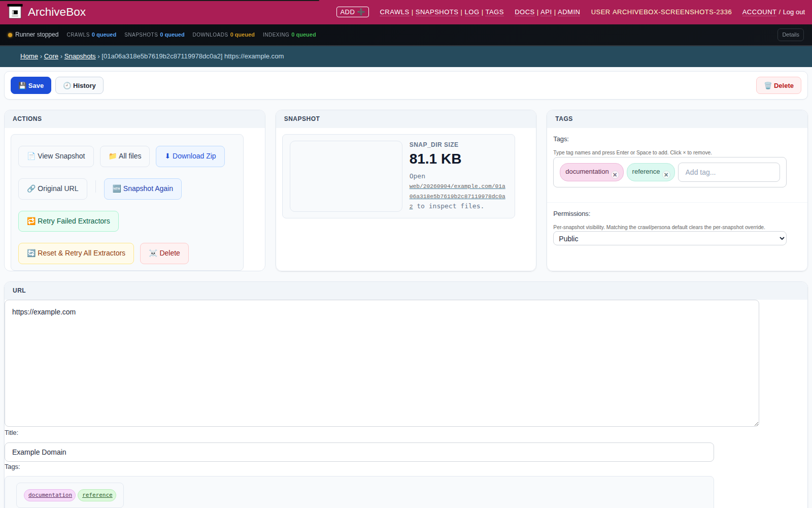Click the Core breadcrumb link
812x508 pixels.
click(51, 56)
